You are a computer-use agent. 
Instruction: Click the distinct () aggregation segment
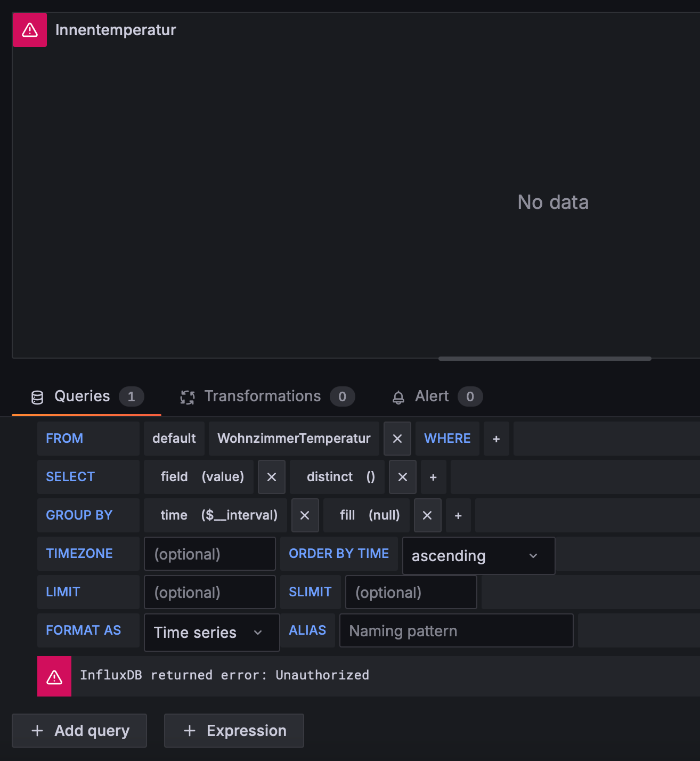(x=337, y=477)
